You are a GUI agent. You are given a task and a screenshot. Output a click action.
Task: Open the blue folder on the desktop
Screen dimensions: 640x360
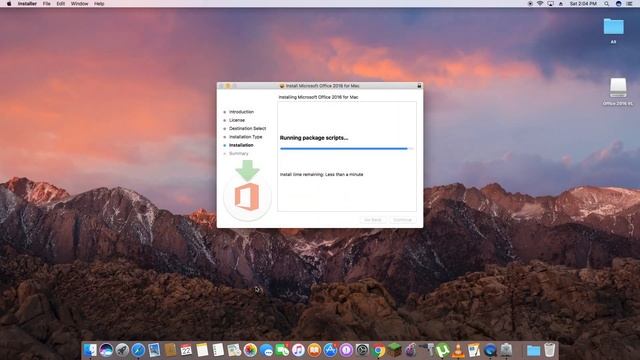point(613,27)
